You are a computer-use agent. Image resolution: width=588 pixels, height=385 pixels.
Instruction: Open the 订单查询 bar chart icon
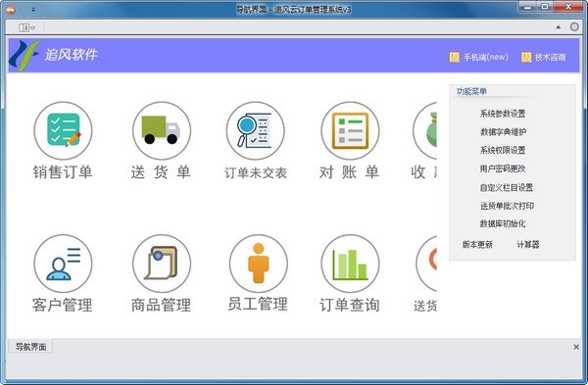pyautogui.click(x=350, y=264)
